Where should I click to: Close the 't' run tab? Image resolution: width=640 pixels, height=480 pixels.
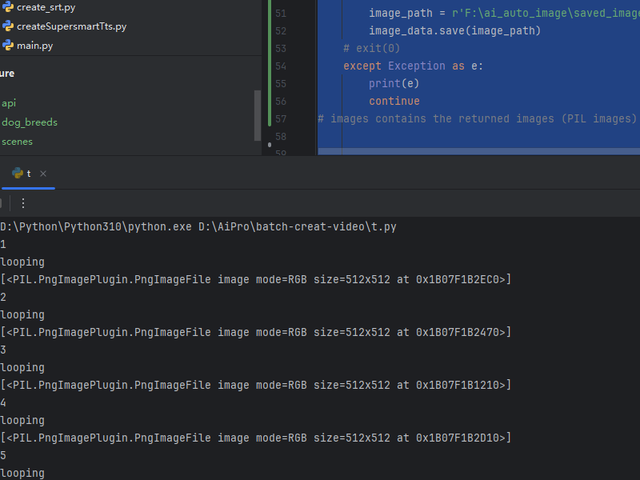click(x=43, y=173)
